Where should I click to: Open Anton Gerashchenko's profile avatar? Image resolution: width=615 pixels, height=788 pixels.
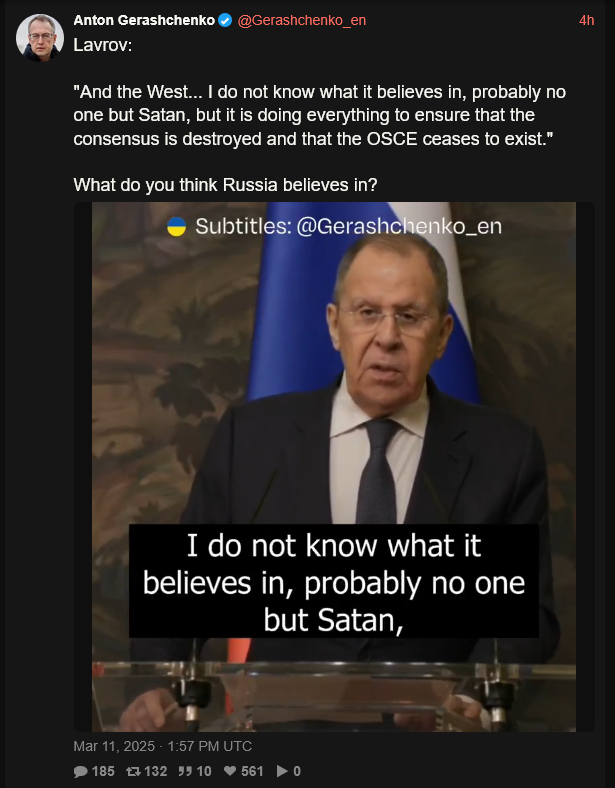[x=40, y=38]
